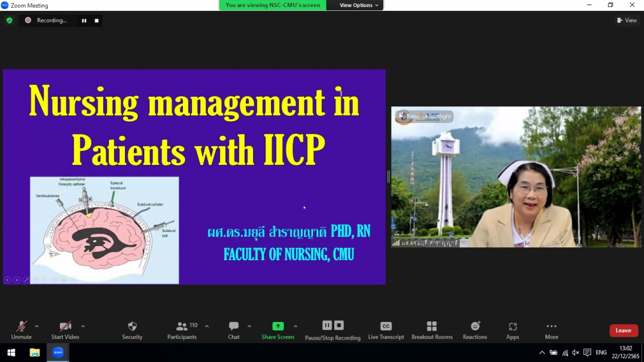Expand audio options arrow beside Unmute
This screenshot has width=644, height=362.
tap(37, 327)
